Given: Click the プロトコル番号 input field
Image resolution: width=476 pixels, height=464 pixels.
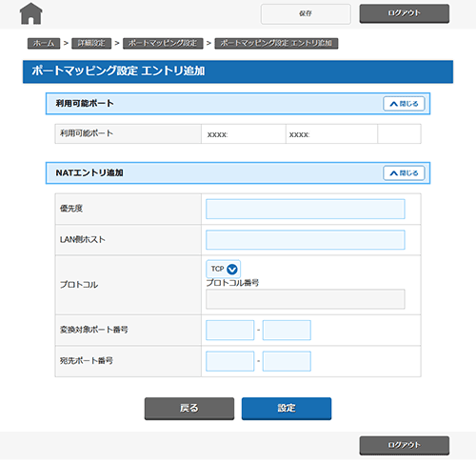Looking at the screenshot, I should 306,299.
